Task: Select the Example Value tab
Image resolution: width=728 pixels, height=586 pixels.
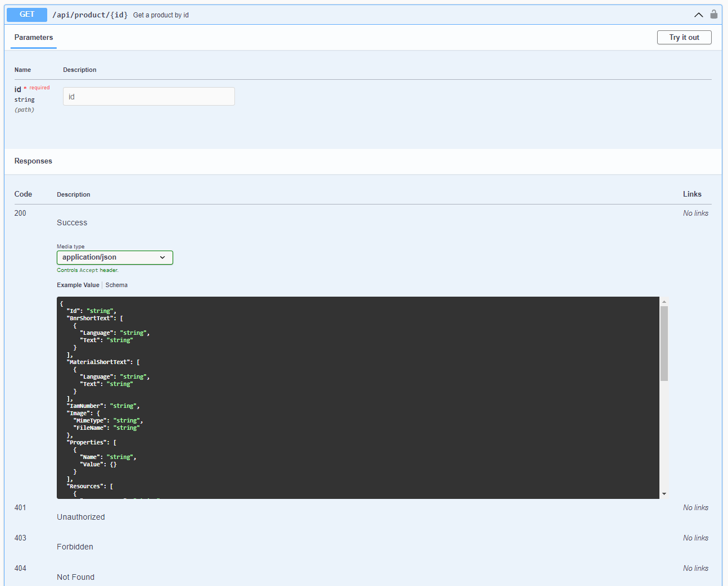Action: click(78, 285)
